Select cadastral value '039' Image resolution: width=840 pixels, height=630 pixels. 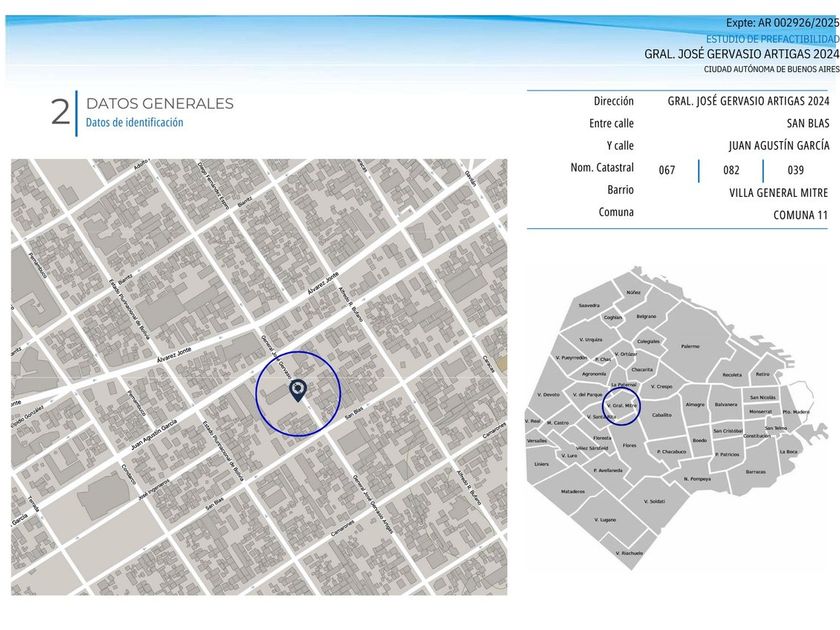point(796,170)
